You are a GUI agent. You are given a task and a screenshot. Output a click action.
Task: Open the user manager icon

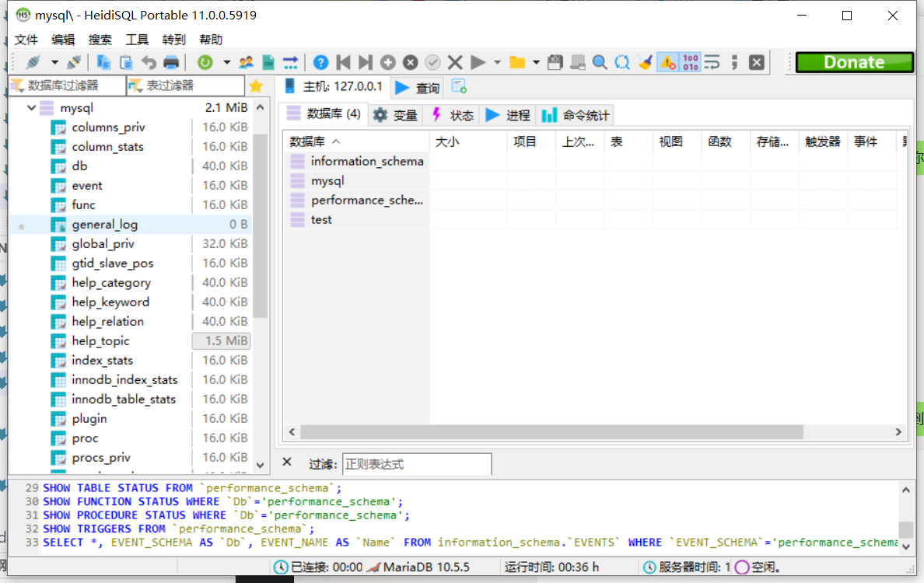coord(247,62)
